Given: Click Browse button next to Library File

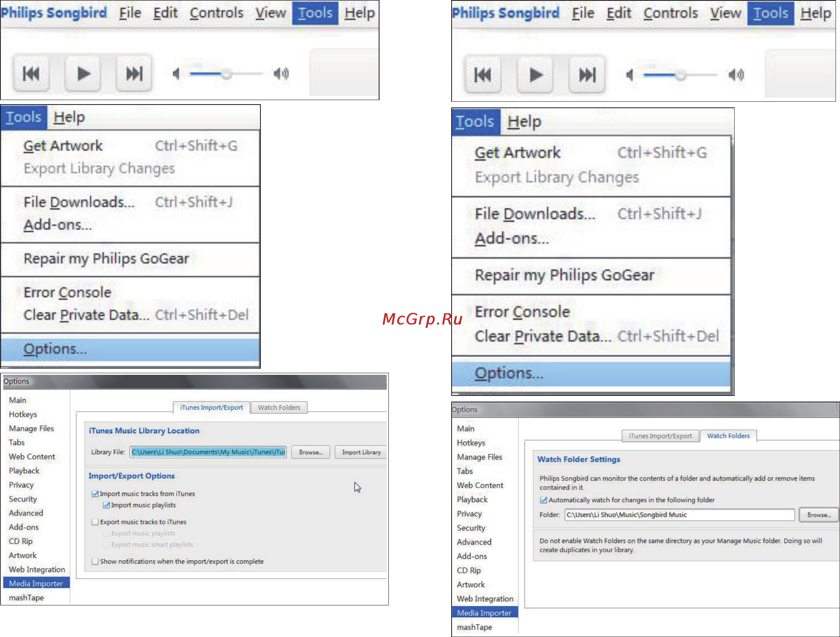Looking at the screenshot, I should (311, 452).
